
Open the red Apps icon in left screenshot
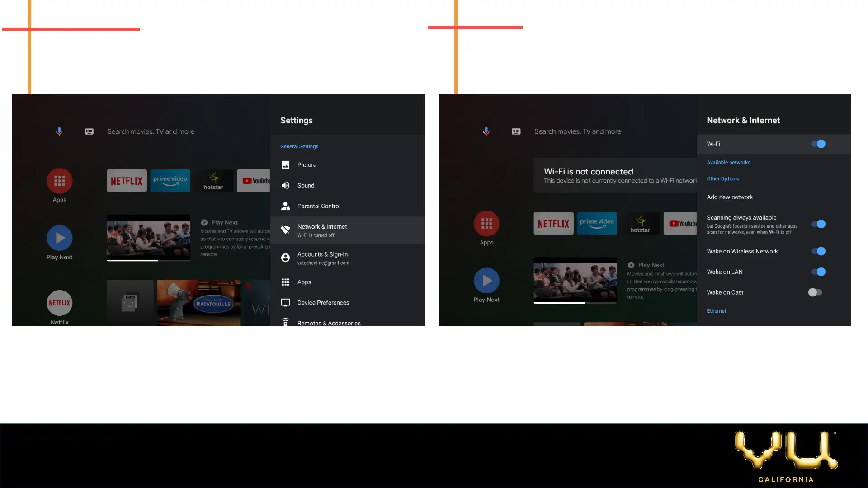[x=59, y=181]
